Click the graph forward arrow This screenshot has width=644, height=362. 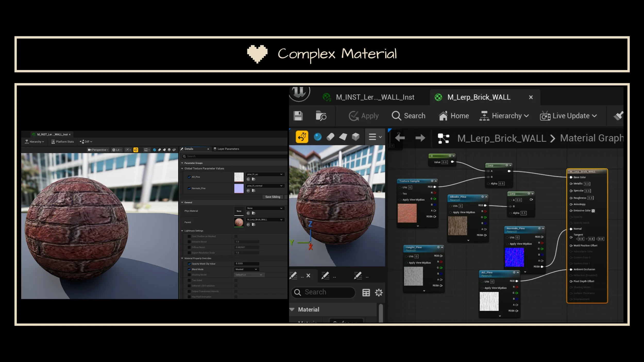click(x=420, y=138)
